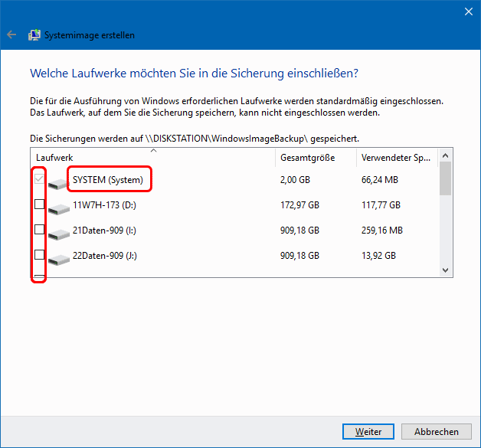Image resolution: width=481 pixels, height=448 pixels.
Task: Click the back arrow in the wizard header
Action: 11,35
